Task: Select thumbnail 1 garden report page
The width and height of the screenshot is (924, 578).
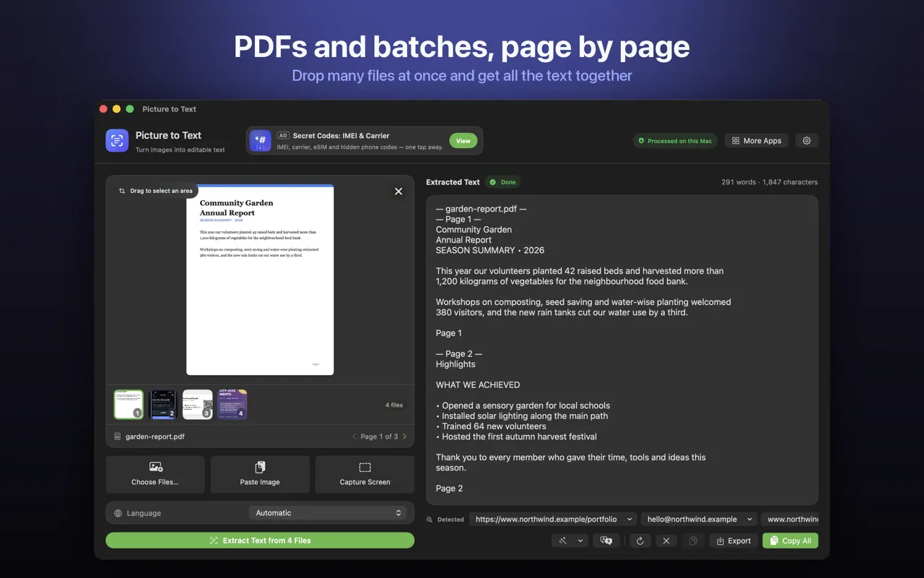Action: coord(128,405)
